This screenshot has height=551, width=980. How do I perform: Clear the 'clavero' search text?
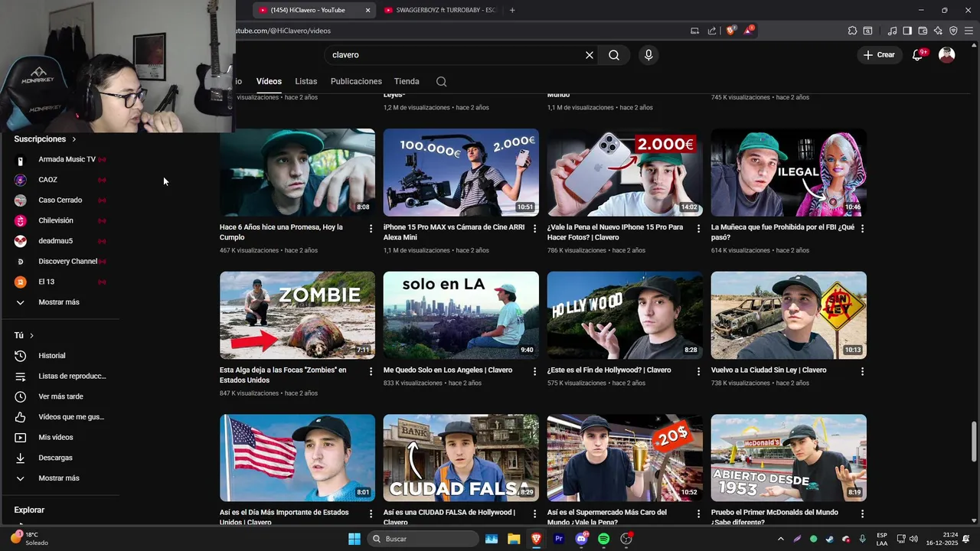(x=590, y=55)
